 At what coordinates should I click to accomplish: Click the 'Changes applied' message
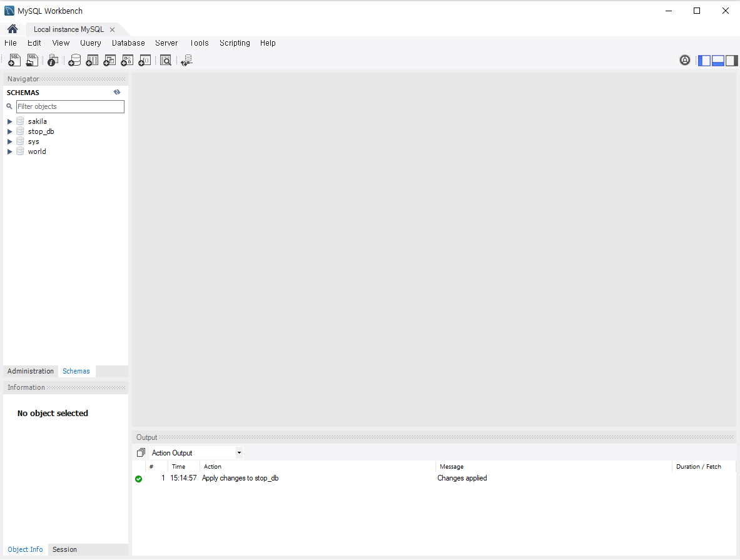point(462,478)
